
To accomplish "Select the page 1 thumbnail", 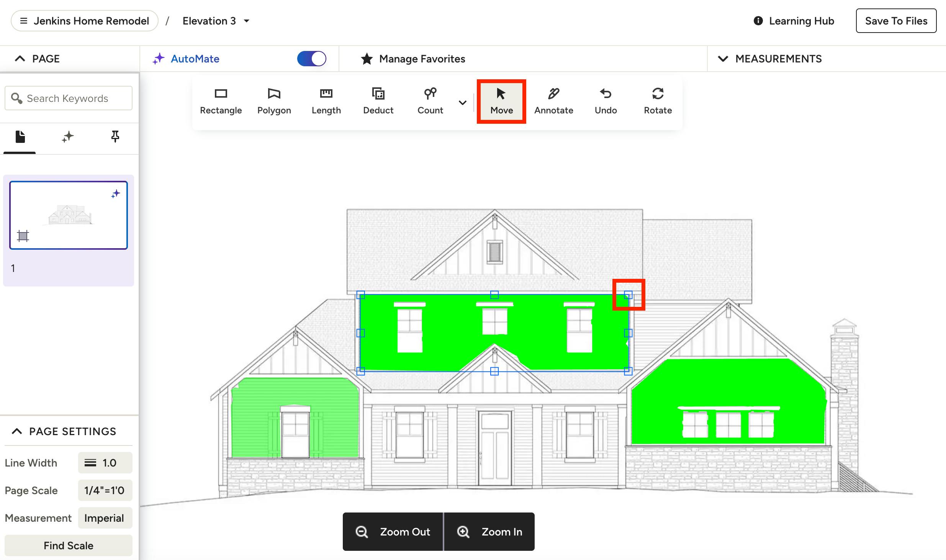I will pos(69,215).
